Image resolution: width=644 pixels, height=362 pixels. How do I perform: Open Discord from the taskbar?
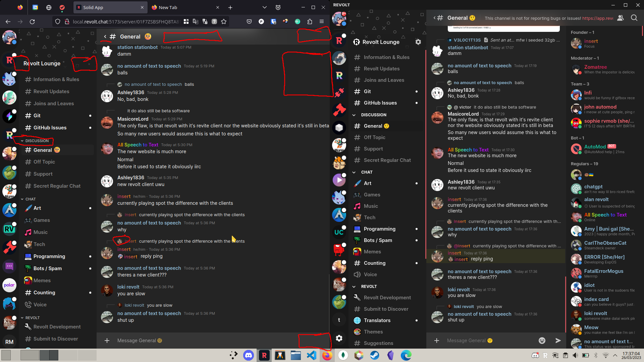point(249,355)
